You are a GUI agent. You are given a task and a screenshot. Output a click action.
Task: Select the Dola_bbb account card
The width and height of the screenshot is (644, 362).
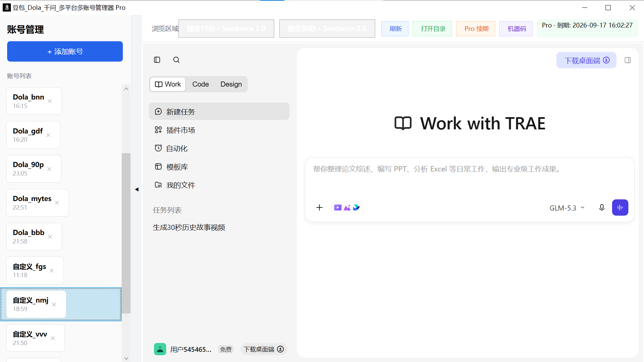(x=34, y=236)
